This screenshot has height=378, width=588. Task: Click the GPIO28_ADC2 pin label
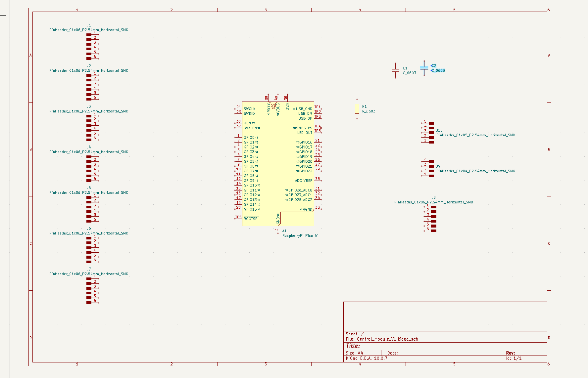[x=300, y=200]
